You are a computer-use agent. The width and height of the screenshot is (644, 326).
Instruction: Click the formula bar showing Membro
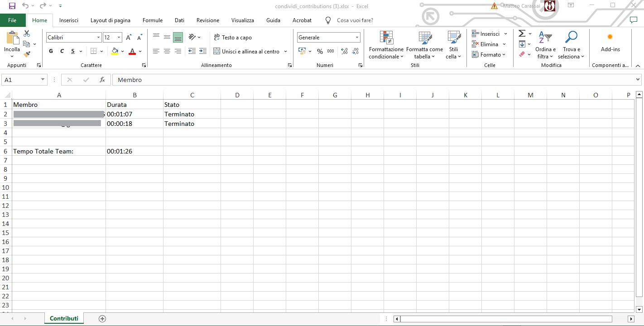[374, 80]
